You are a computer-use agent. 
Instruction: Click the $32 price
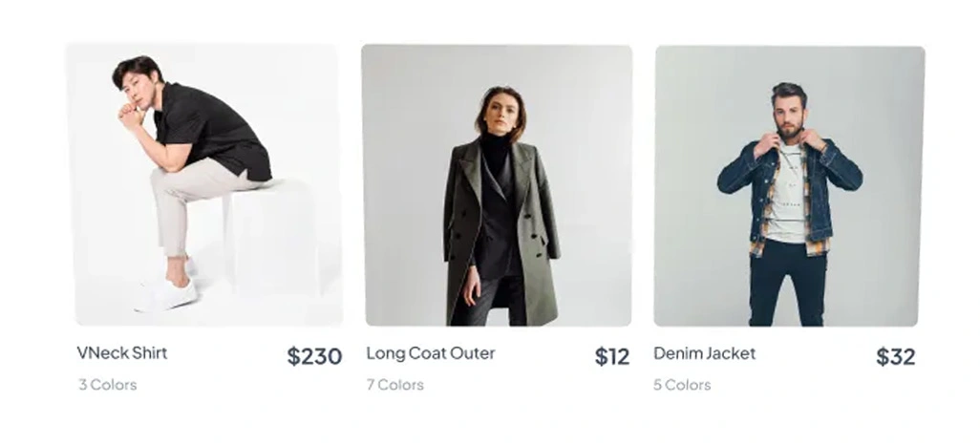point(895,356)
